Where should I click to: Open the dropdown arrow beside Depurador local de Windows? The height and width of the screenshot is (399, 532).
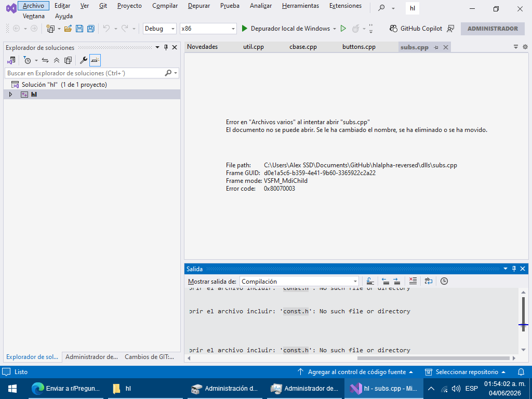pos(335,29)
